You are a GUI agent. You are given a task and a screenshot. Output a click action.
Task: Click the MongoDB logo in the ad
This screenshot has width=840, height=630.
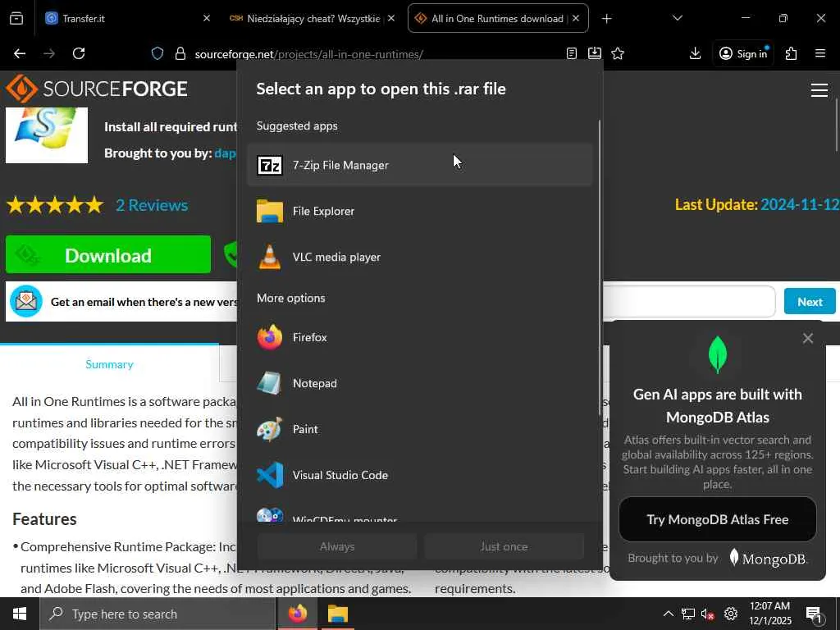pyautogui.click(x=768, y=558)
